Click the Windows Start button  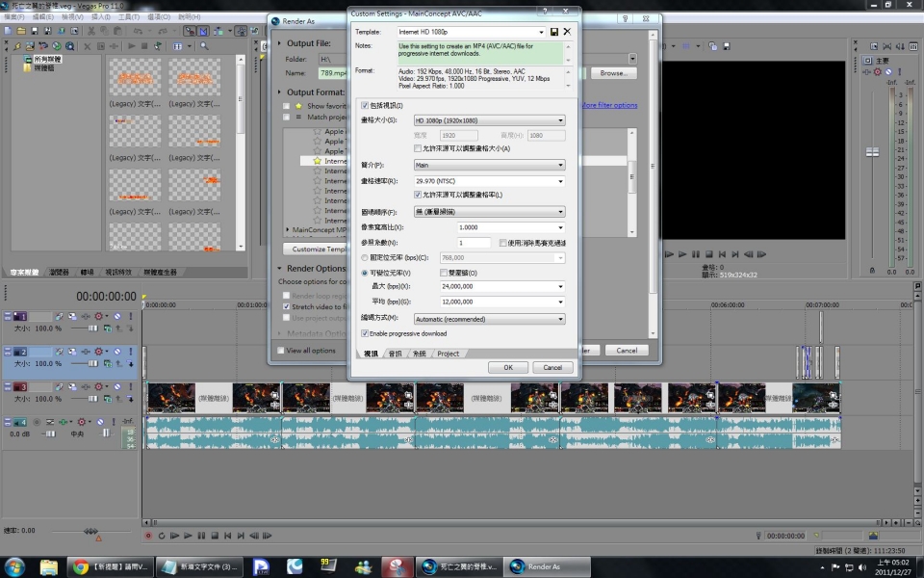point(16,566)
